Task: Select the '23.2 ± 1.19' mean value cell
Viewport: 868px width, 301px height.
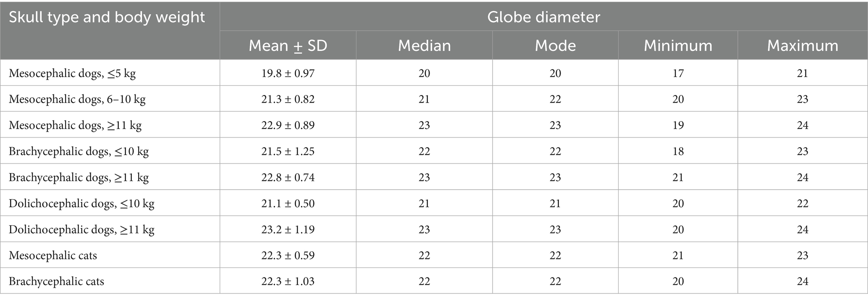Action: (x=288, y=230)
